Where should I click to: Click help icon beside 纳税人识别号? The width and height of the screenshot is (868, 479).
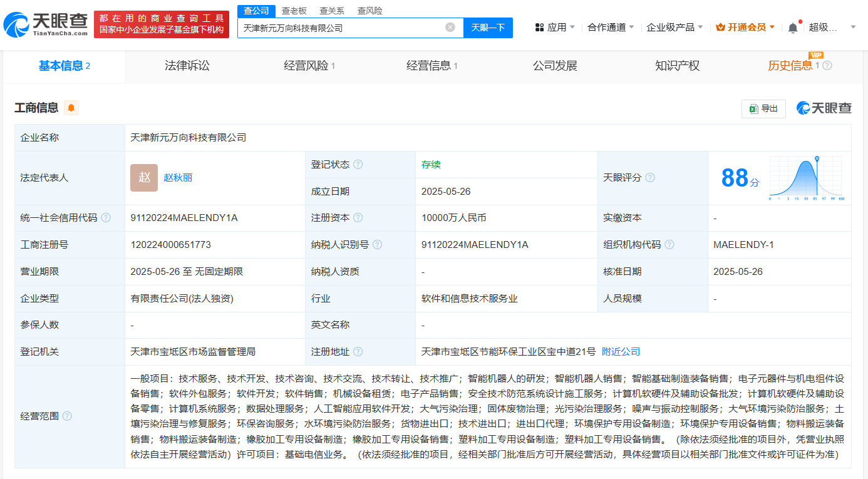[377, 245]
